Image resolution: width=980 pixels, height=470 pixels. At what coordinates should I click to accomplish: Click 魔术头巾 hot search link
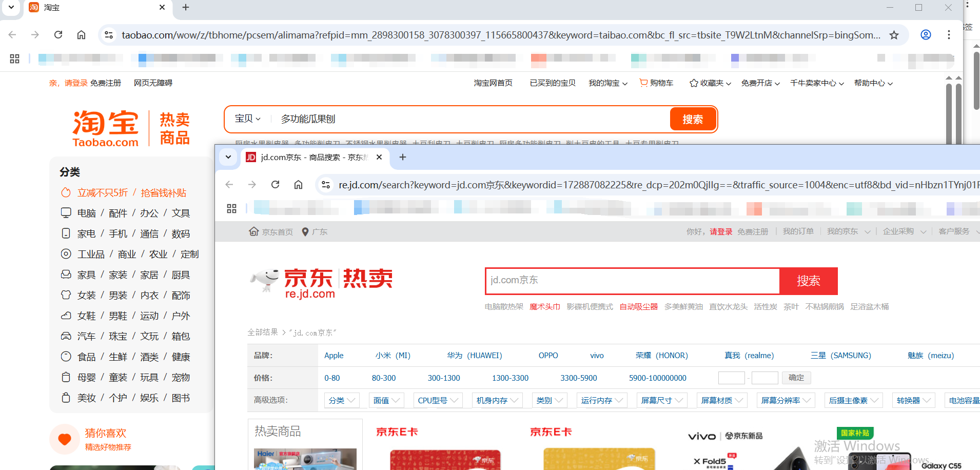click(545, 307)
